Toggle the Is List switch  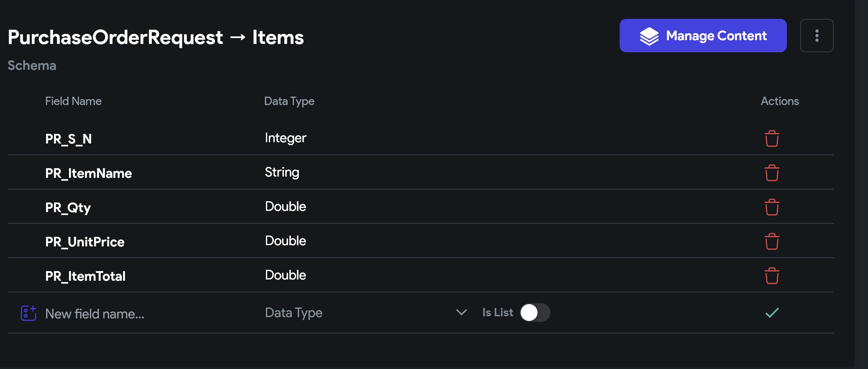534,313
